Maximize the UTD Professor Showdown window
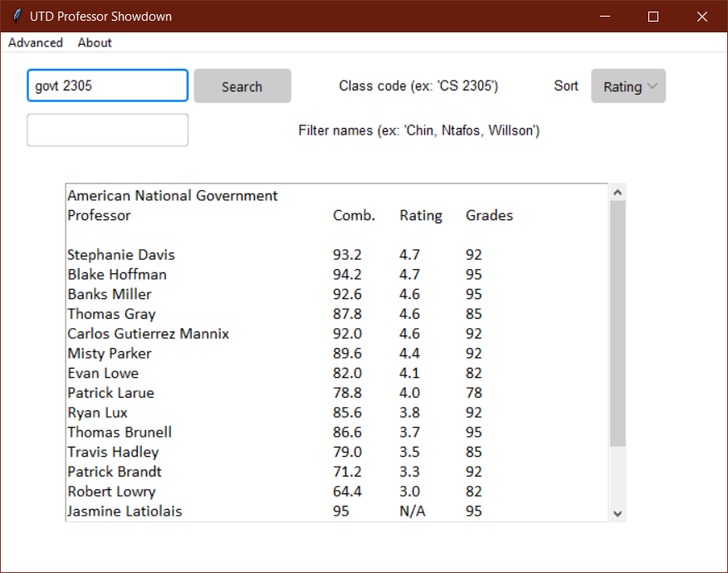This screenshot has width=728, height=573. pos(653,16)
